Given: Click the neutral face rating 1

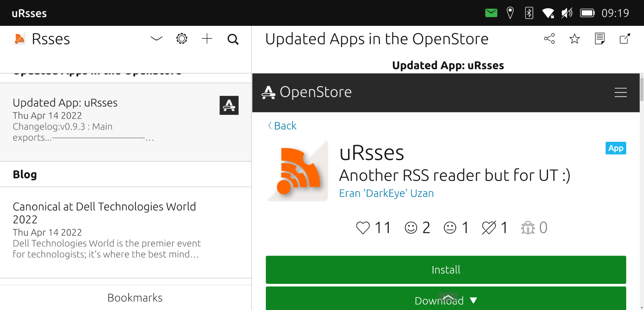Looking at the screenshot, I should (456, 228).
